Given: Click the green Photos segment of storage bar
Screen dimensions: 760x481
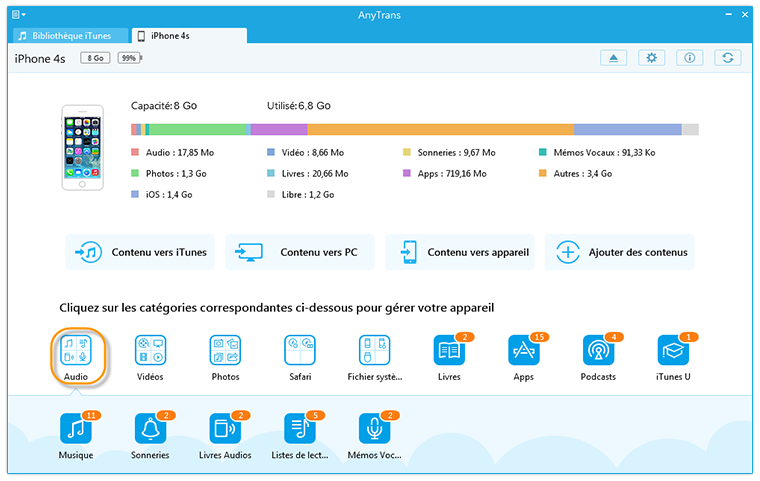Looking at the screenshot, I should point(197,129).
